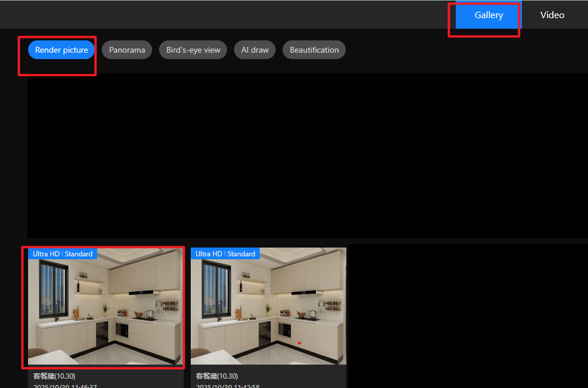Click the 客餐廳(10.30) title under second render
The image size is (588, 388).
216,376
